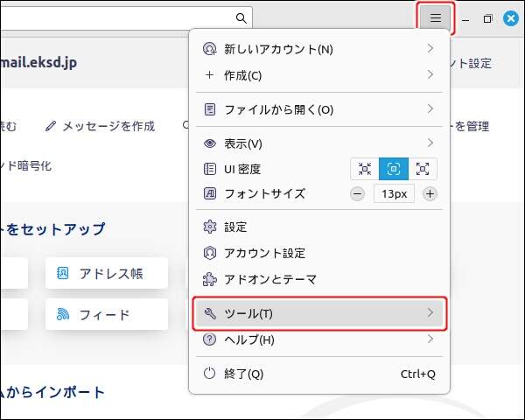Image resolution: width=525 pixels, height=420 pixels.
Task: Click the フォントサイズ row icon
Action: (x=210, y=193)
